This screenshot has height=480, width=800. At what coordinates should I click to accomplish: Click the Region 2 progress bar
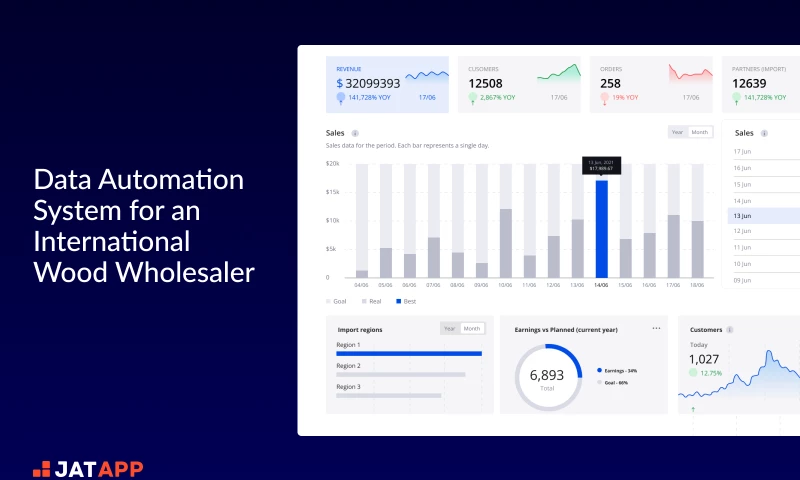pyautogui.click(x=401, y=374)
